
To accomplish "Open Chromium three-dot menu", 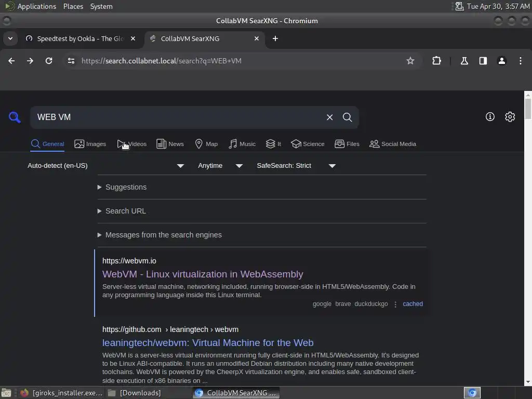I will 521,61.
